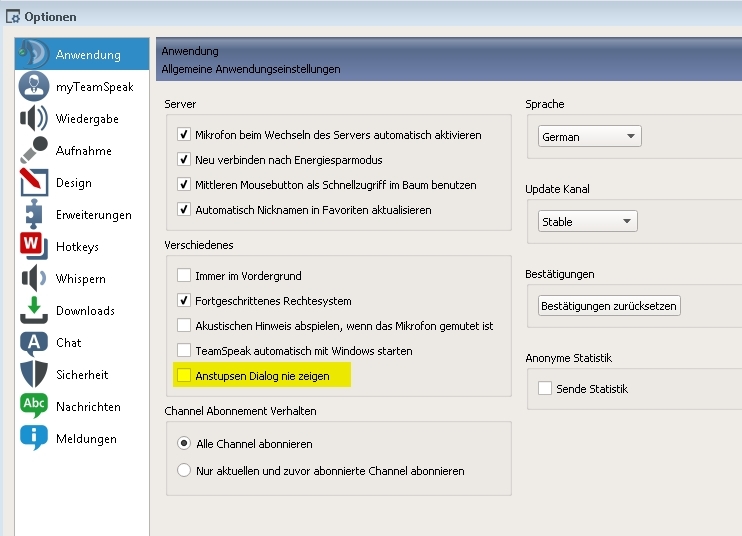Open the myTeamSpeak account icon
Viewport: 742px width, 536px height.
(x=34, y=87)
